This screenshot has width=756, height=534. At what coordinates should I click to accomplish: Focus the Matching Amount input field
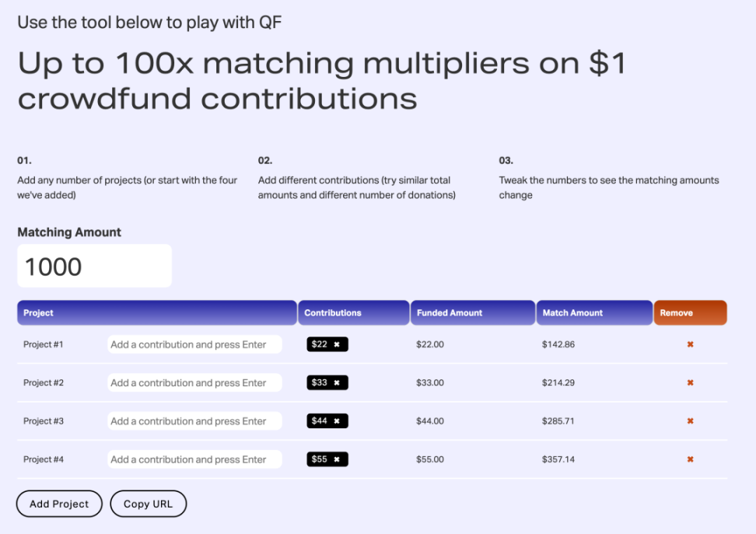pos(94,266)
